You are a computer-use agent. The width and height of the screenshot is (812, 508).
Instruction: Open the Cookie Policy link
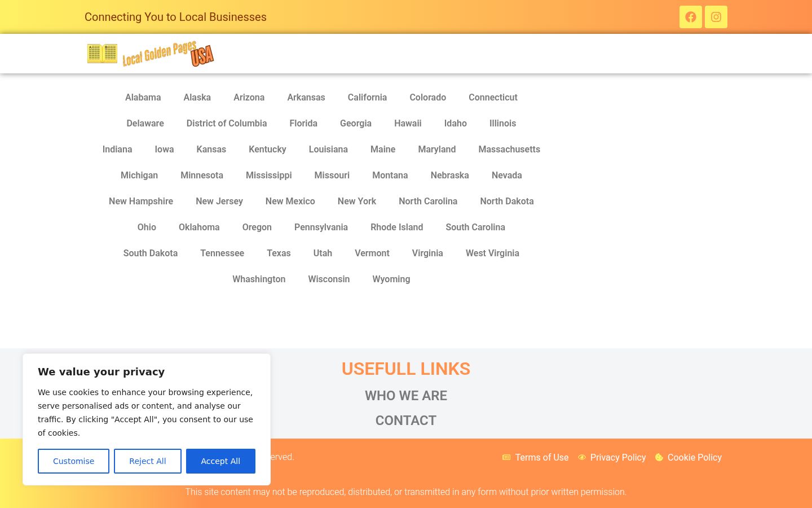coord(695,457)
